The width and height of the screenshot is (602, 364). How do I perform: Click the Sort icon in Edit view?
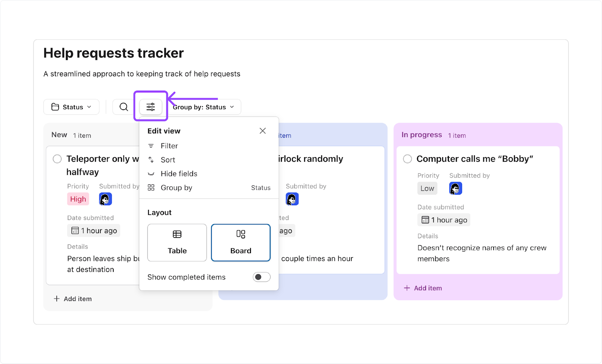(x=151, y=159)
